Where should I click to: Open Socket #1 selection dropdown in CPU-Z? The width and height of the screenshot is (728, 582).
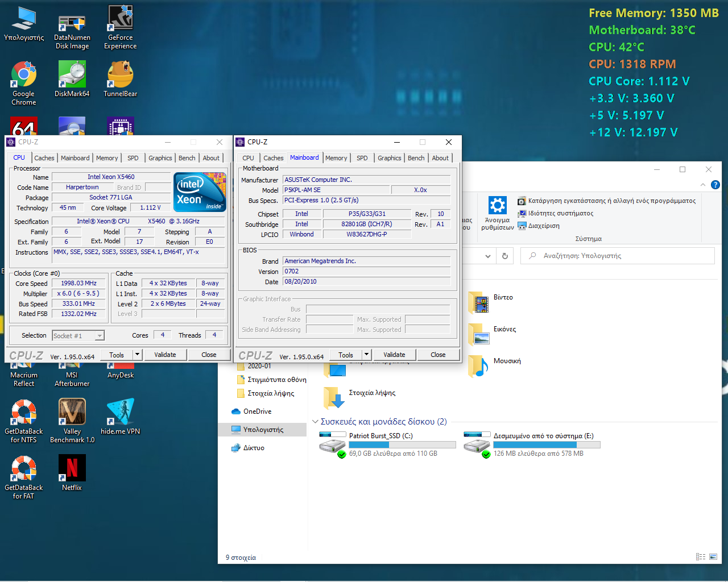click(78, 336)
